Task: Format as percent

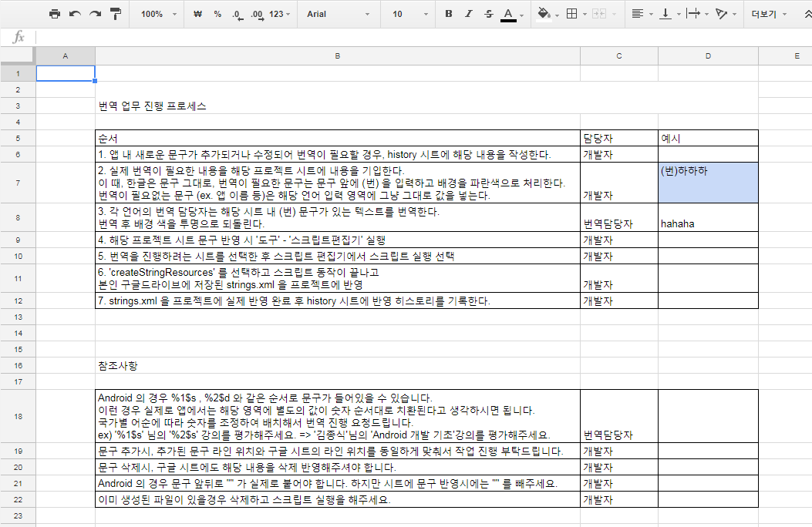Action: (x=217, y=14)
